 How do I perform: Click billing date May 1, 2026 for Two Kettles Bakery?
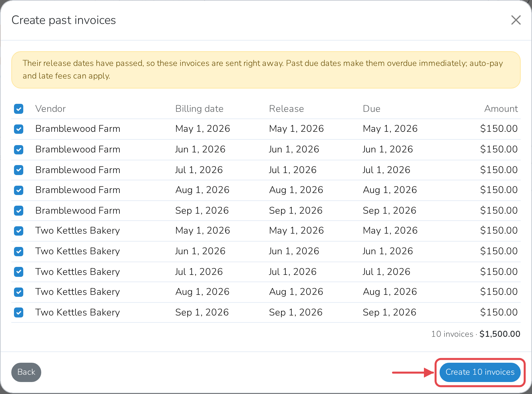[x=202, y=231]
